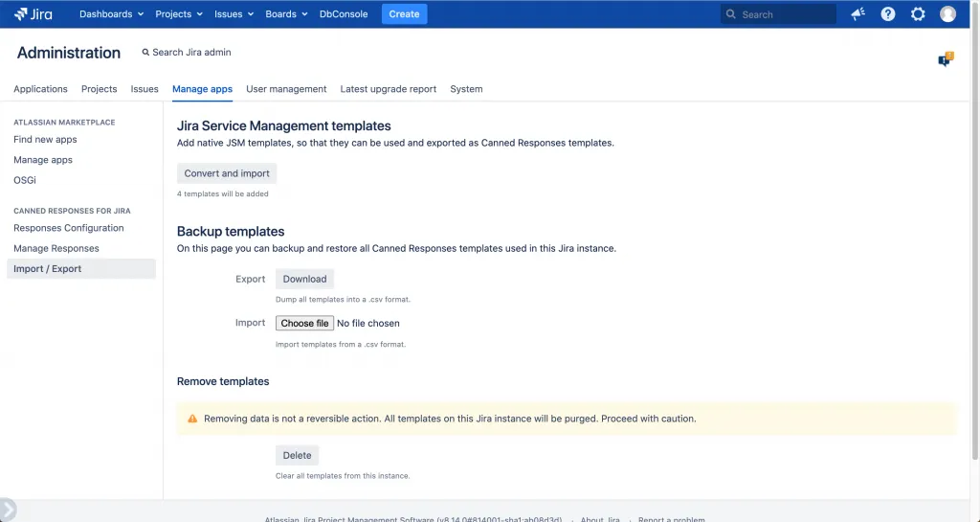Click 'Dump all templates into a .csv format.' text
The image size is (980, 522).
pos(344,300)
